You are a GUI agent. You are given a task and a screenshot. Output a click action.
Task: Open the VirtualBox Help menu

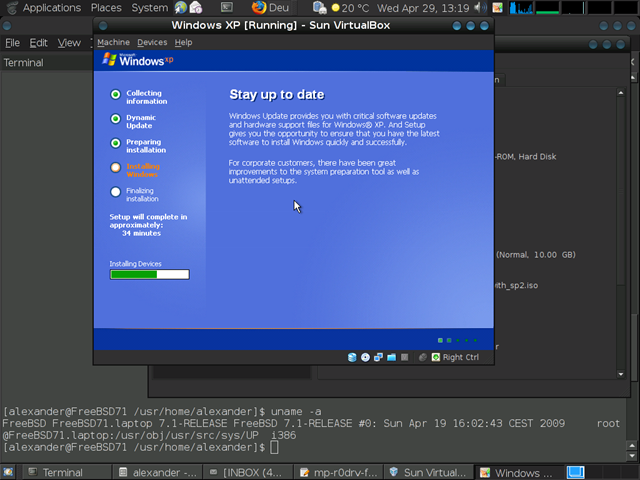click(183, 42)
